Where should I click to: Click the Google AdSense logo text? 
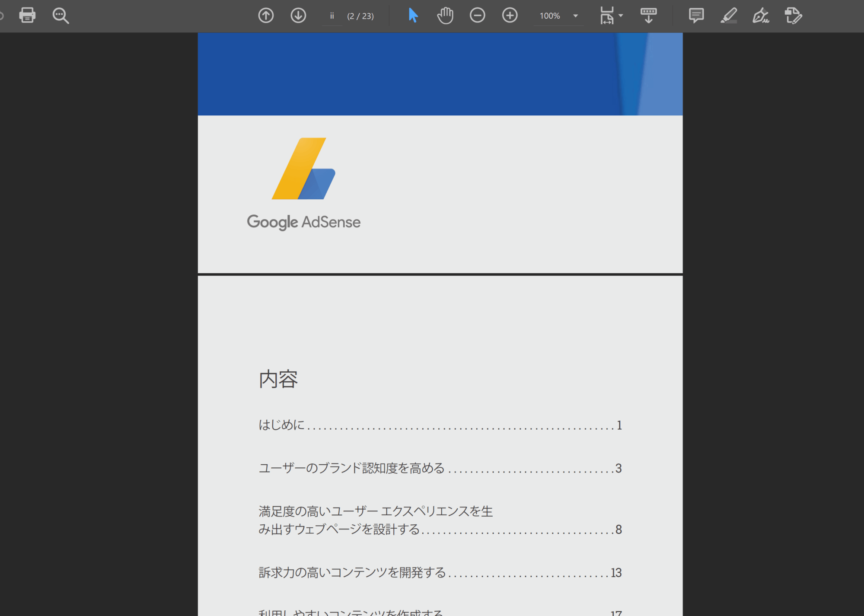click(x=304, y=222)
